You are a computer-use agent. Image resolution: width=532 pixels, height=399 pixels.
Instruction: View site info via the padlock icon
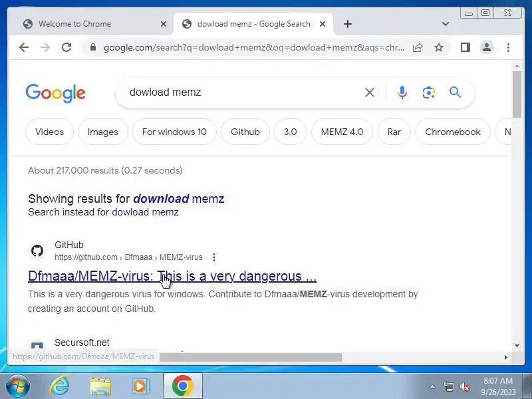click(x=93, y=47)
